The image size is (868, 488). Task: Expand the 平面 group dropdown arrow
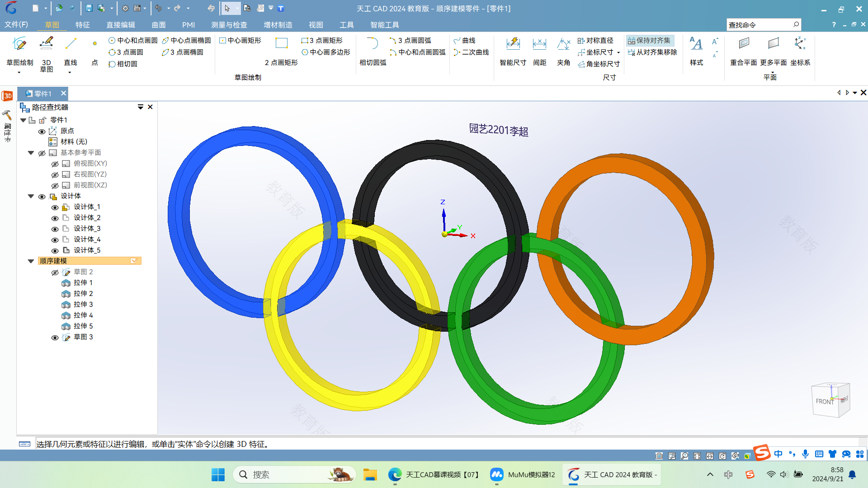tap(772, 72)
